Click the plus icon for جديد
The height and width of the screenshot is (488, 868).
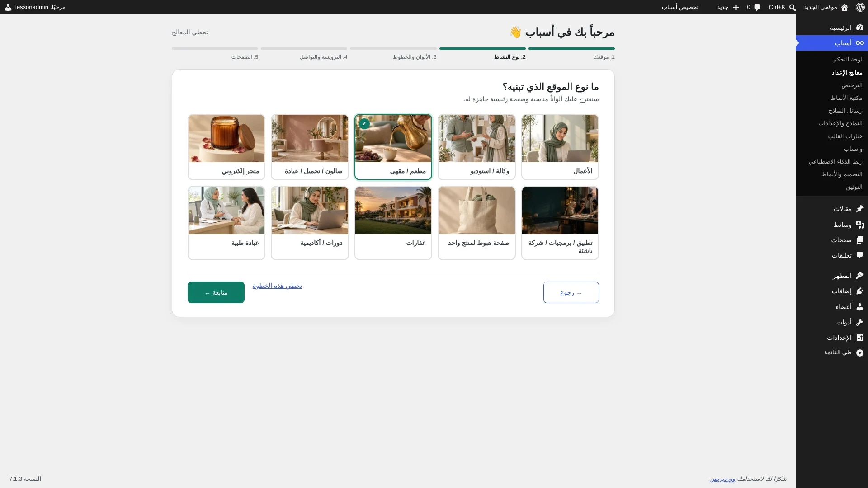[736, 7]
